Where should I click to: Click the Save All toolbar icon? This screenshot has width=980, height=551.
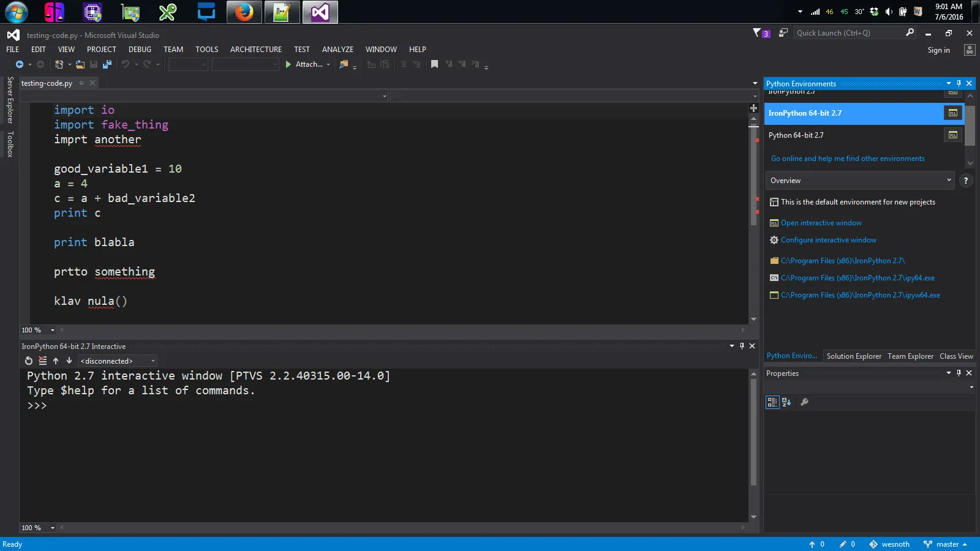click(x=107, y=64)
